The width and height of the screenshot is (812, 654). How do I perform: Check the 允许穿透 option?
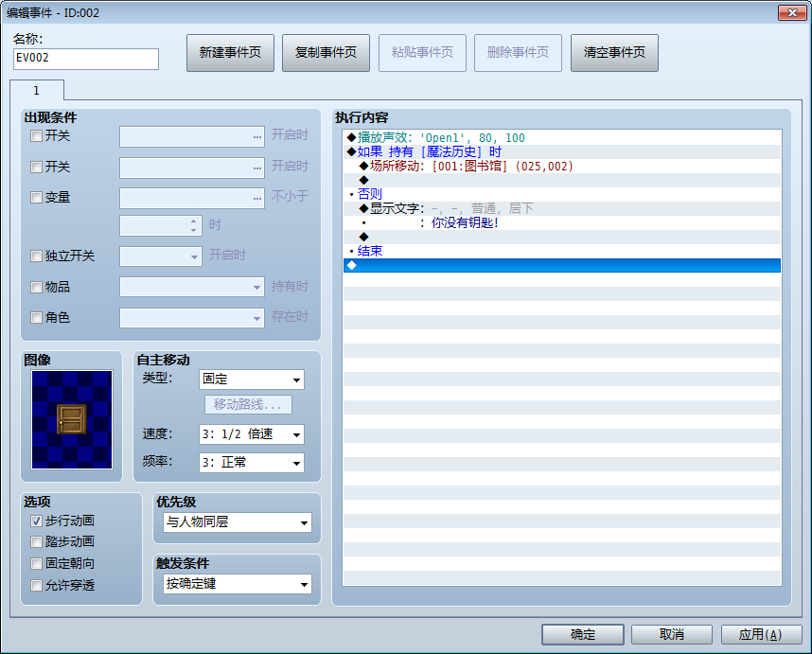pos(36,585)
